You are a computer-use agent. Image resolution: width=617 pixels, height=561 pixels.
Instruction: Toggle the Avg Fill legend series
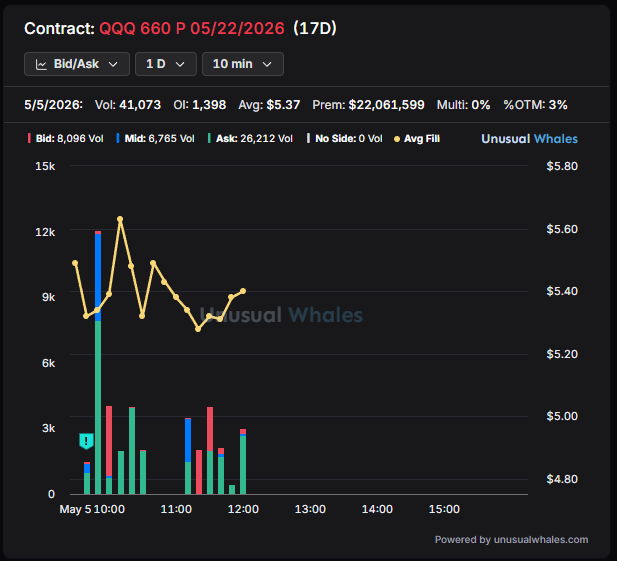[x=417, y=139]
